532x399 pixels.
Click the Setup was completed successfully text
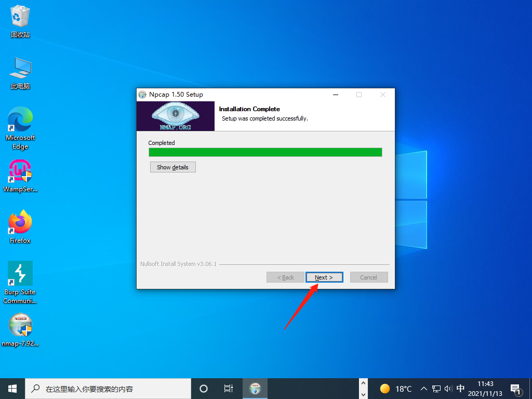[x=265, y=118]
